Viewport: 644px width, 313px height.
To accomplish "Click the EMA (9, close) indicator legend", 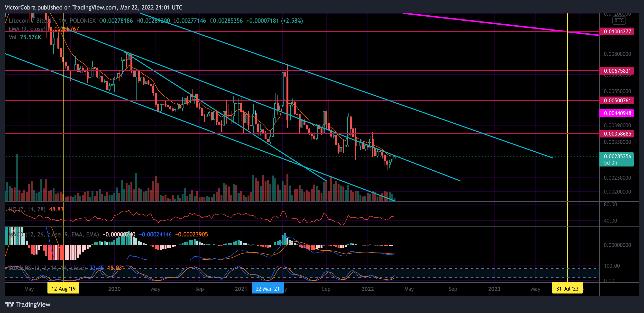I will (x=27, y=29).
